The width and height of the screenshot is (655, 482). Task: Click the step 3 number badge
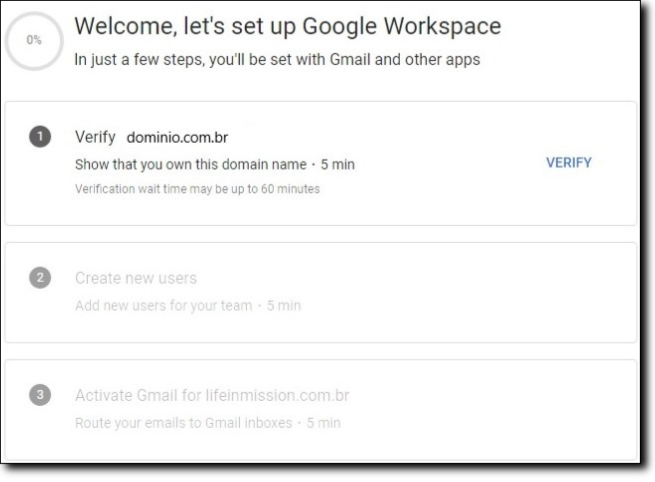pyautogui.click(x=40, y=395)
